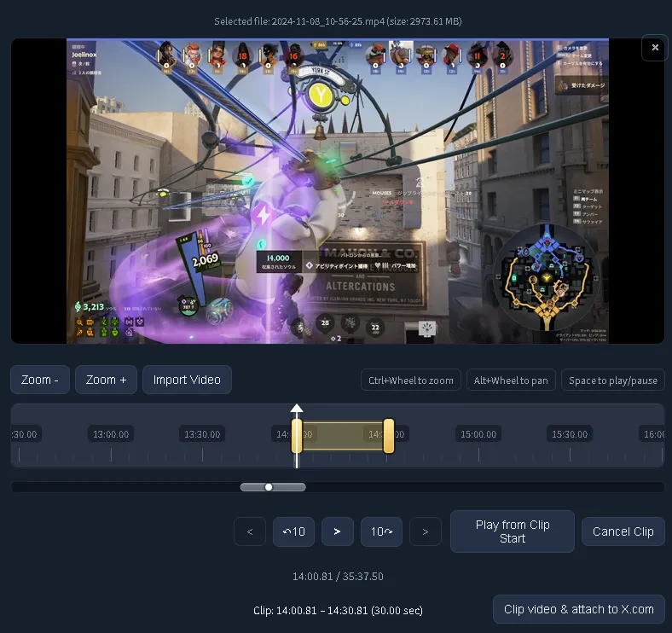Click the white playhead arrow marker
The width and height of the screenshot is (672, 633).
[296, 409]
